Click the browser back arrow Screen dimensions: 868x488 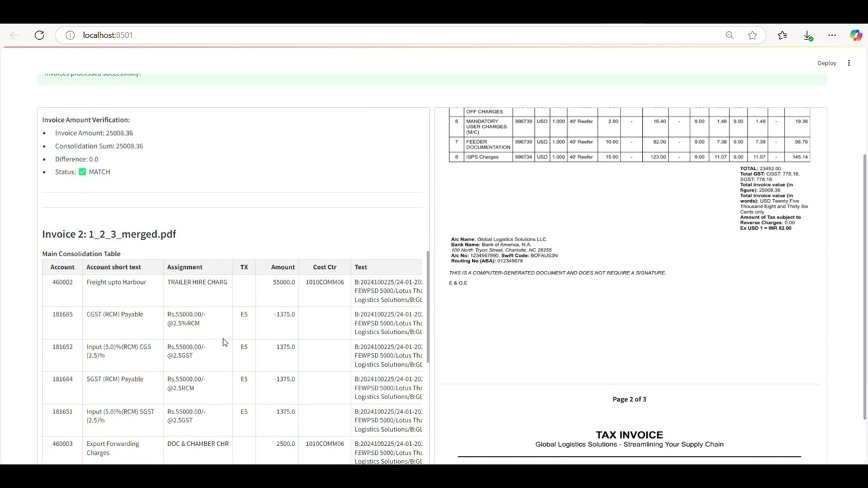[x=14, y=35]
